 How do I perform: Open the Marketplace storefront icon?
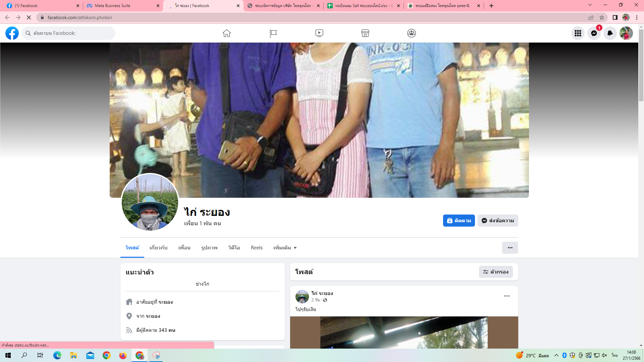point(365,33)
